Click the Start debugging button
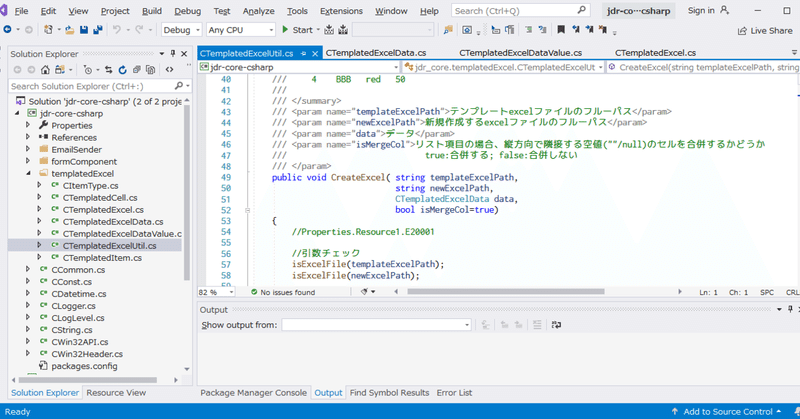Screen dimensions: 800x419 [x=297, y=30]
